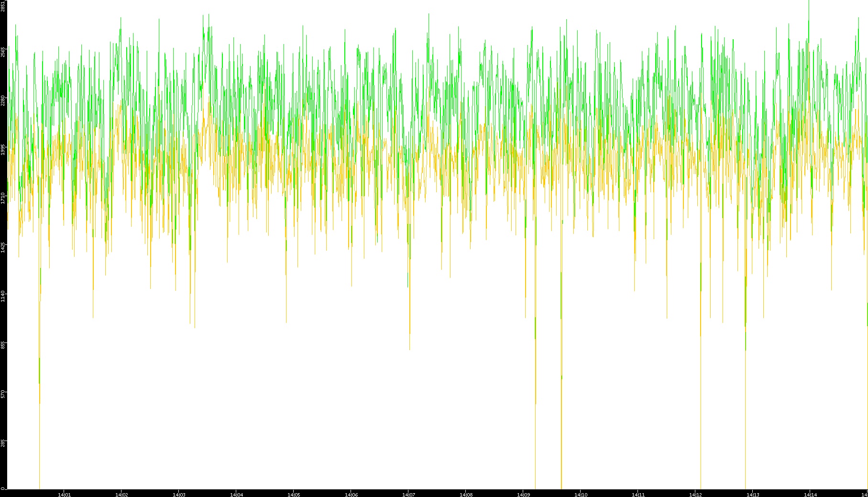The width and height of the screenshot is (868, 497).
Task: Select the 14:10 time axis label
Action: pos(581,495)
